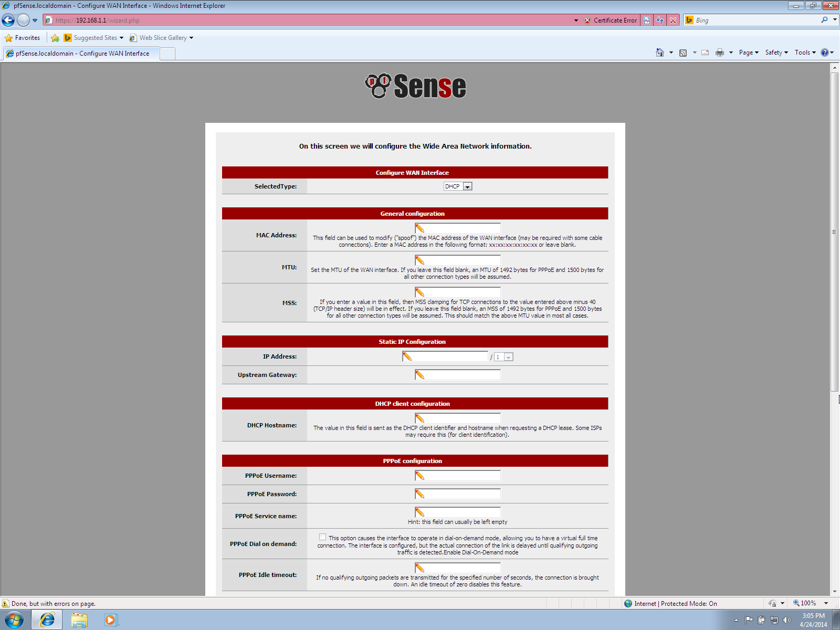
Task: Expand the Print options dropdown arrow
Action: (731, 52)
